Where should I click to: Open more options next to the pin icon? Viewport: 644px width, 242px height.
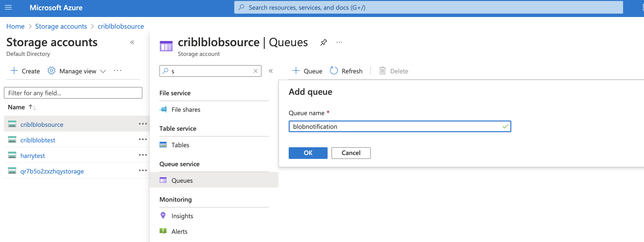click(339, 42)
